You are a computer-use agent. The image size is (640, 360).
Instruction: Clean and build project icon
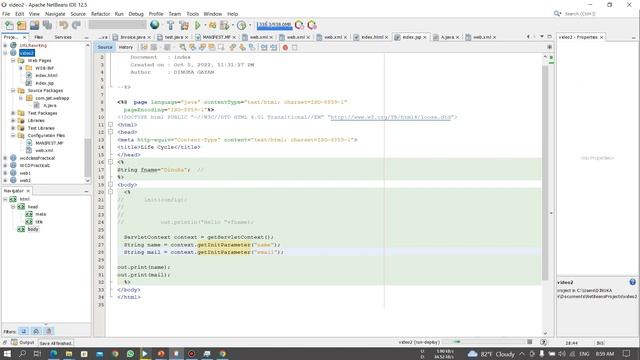(x=184, y=25)
